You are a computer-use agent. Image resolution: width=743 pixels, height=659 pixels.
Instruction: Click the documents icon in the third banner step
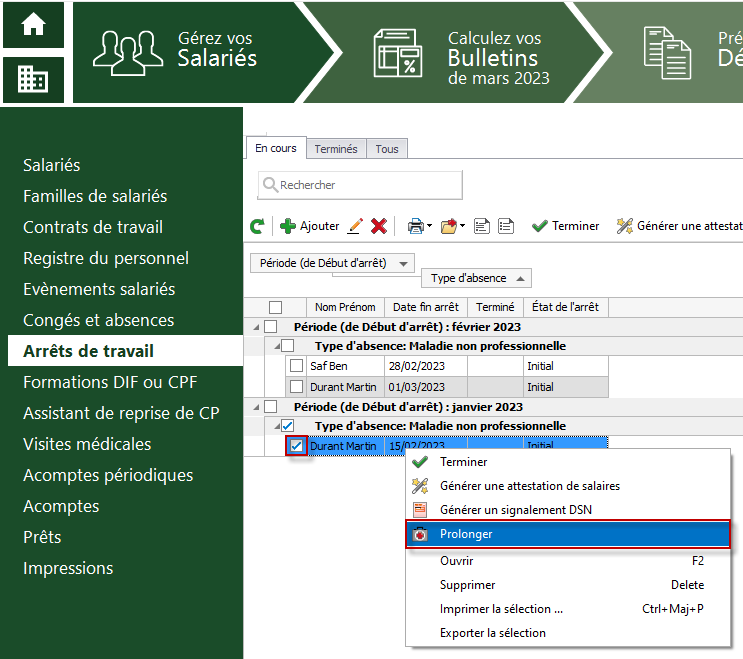click(667, 53)
